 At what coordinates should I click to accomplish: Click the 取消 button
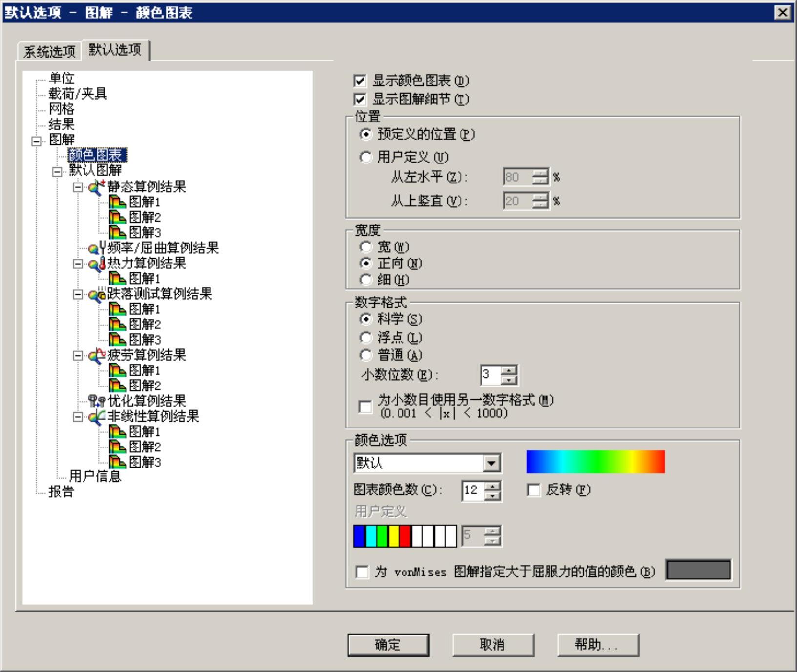(x=493, y=645)
